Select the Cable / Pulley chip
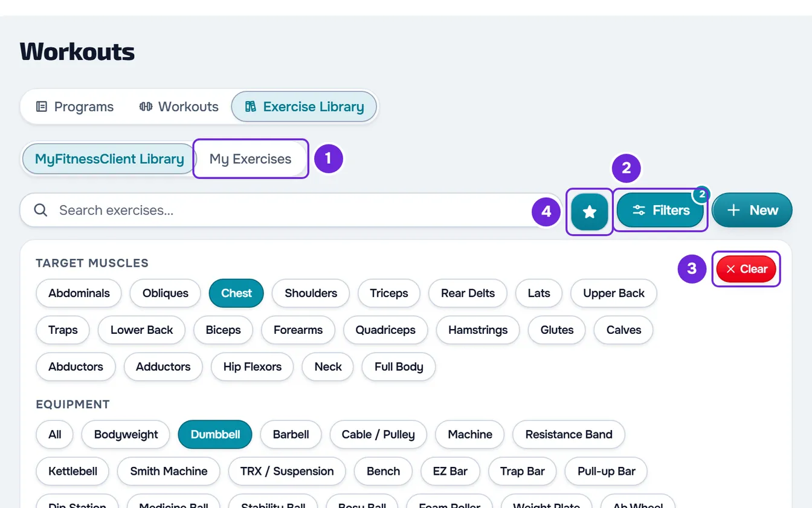Image resolution: width=812 pixels, height=508 pixels. click(x=378, y=435)
